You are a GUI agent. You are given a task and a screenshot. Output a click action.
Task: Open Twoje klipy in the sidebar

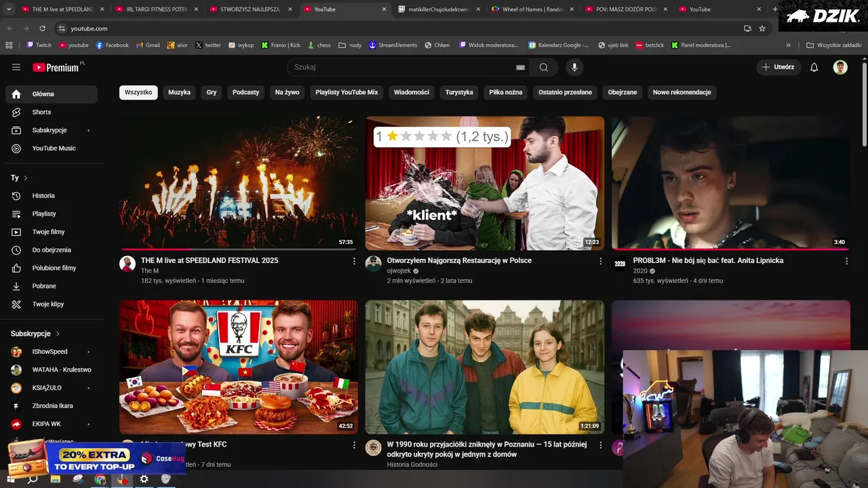point(52,304)
